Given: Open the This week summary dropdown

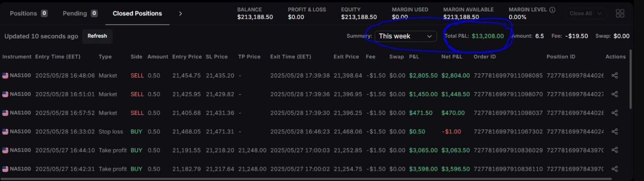Looking at the screenshot, I should pos(405,36).
